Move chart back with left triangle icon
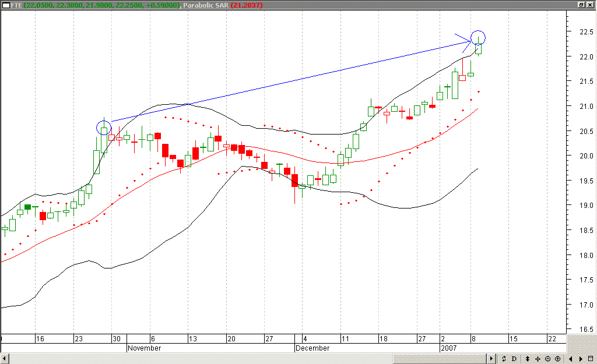Screen dimensions: 597x364 point(570,359)
